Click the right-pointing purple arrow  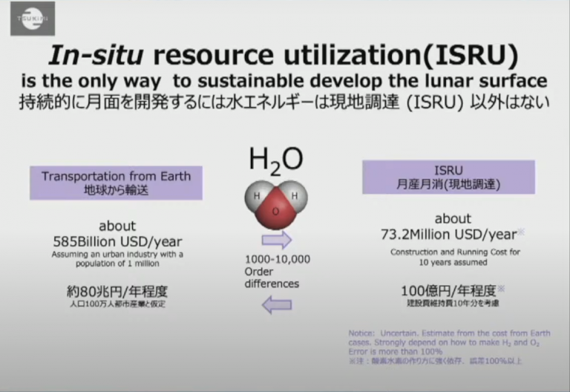(277, 240)
